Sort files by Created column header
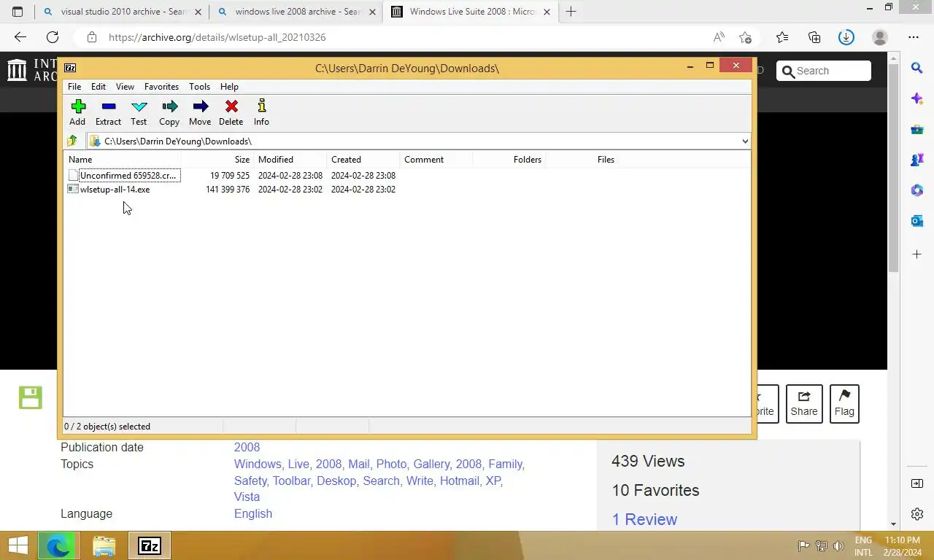 point(363,160)
